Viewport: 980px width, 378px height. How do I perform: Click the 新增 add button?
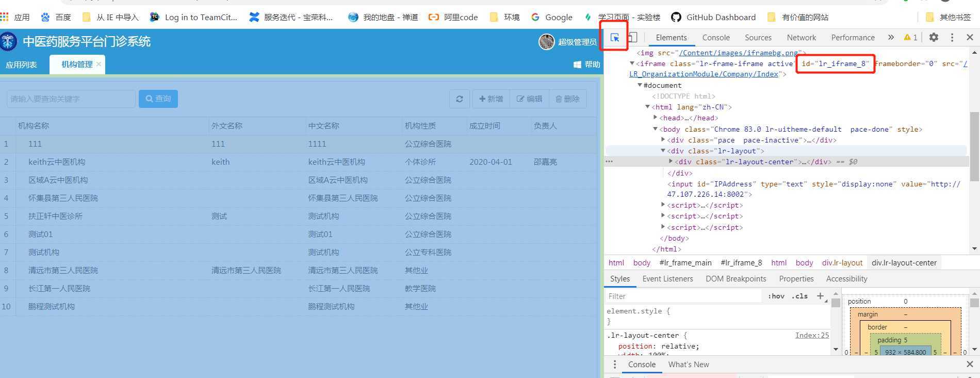coord(491,99)
